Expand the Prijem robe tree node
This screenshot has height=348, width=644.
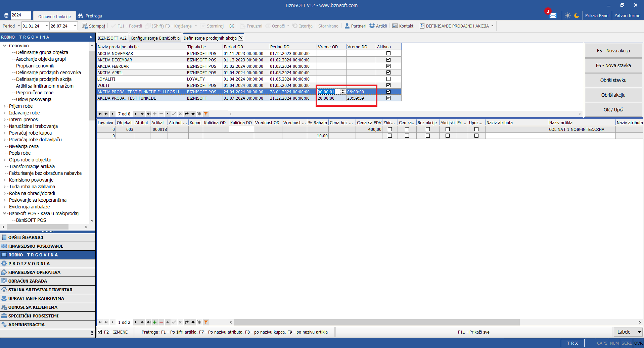(4, 106)
